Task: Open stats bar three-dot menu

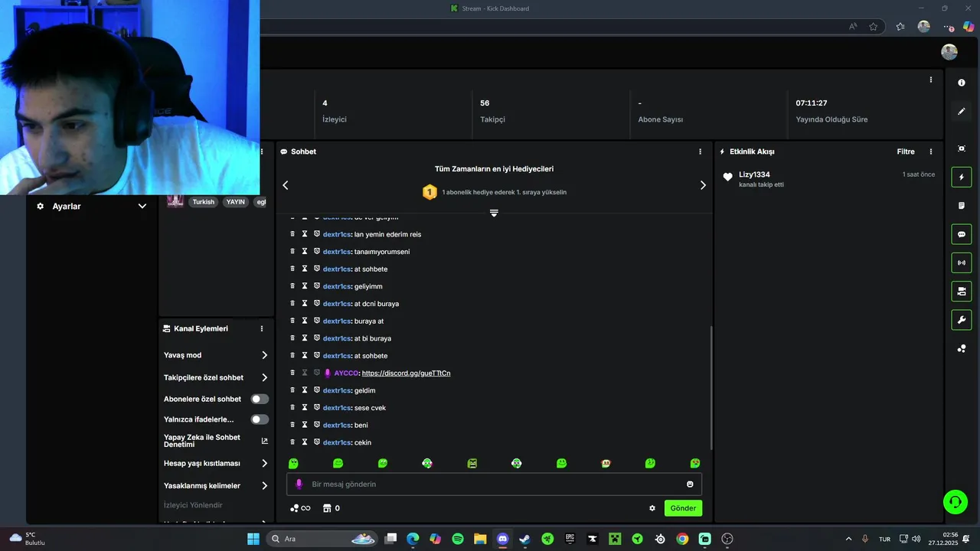Action: 931,80
